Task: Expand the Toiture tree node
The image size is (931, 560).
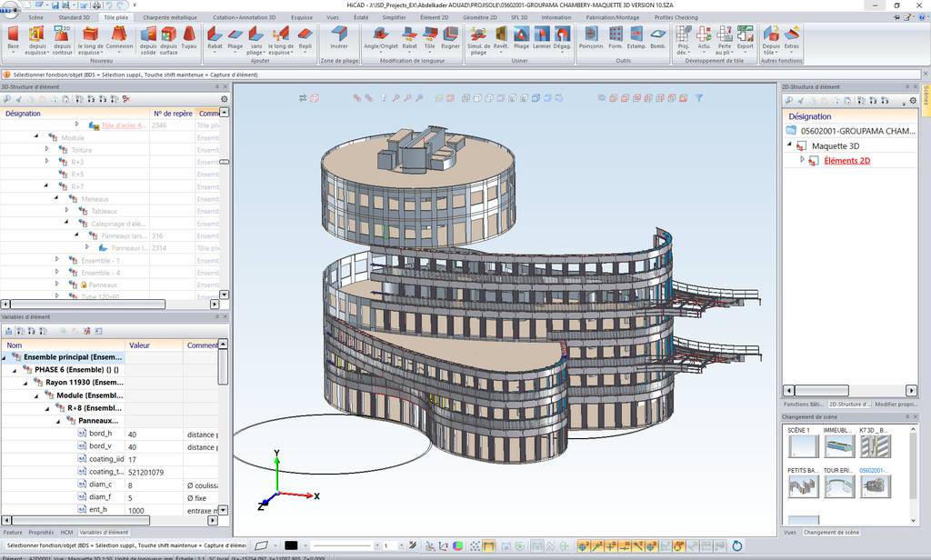Action: click(x=46, y=149)
